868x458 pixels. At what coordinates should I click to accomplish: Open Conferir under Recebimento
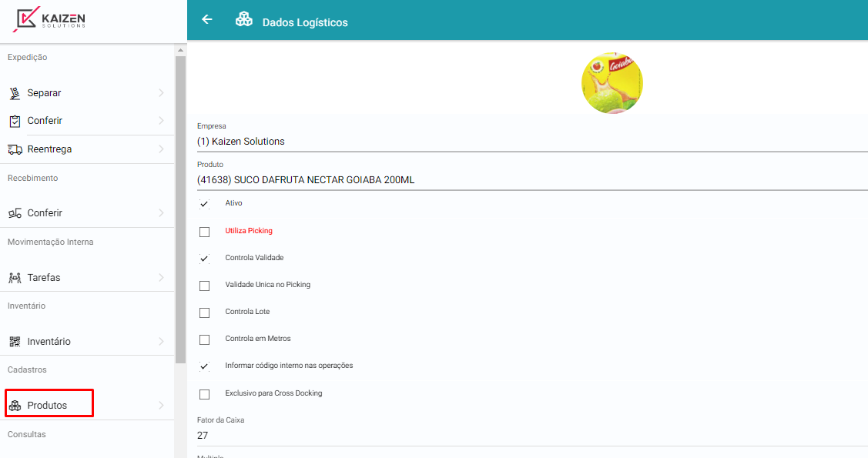click(x=87, y=213)
